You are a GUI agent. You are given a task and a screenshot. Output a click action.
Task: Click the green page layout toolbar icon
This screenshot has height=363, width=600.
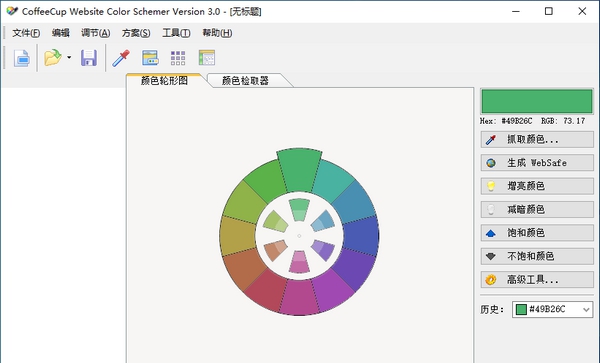point(207,58)
